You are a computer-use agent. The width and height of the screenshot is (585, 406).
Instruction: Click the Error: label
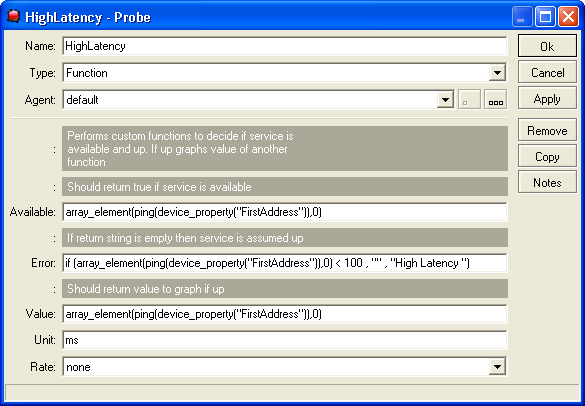tap(43, 263)
